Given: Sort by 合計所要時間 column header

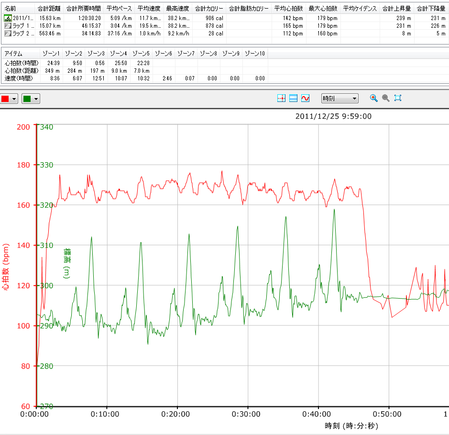Looking at the screenshot, I should tap(83, 8).
